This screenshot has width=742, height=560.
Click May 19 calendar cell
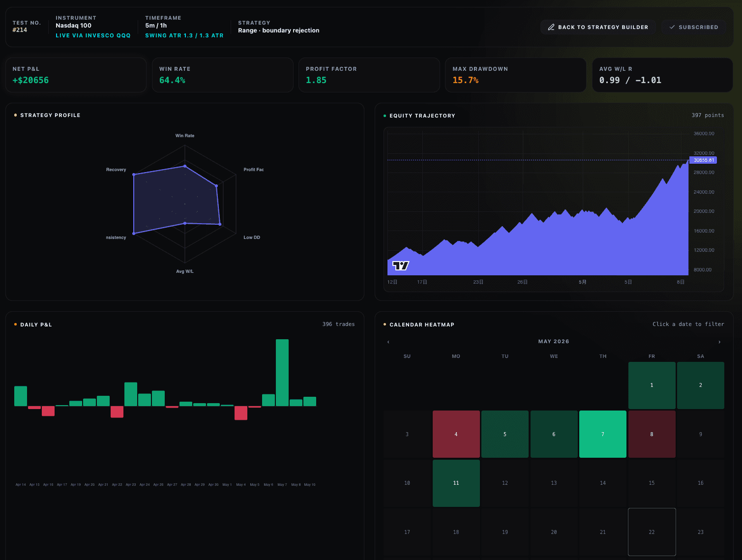[x=505, y=532]
